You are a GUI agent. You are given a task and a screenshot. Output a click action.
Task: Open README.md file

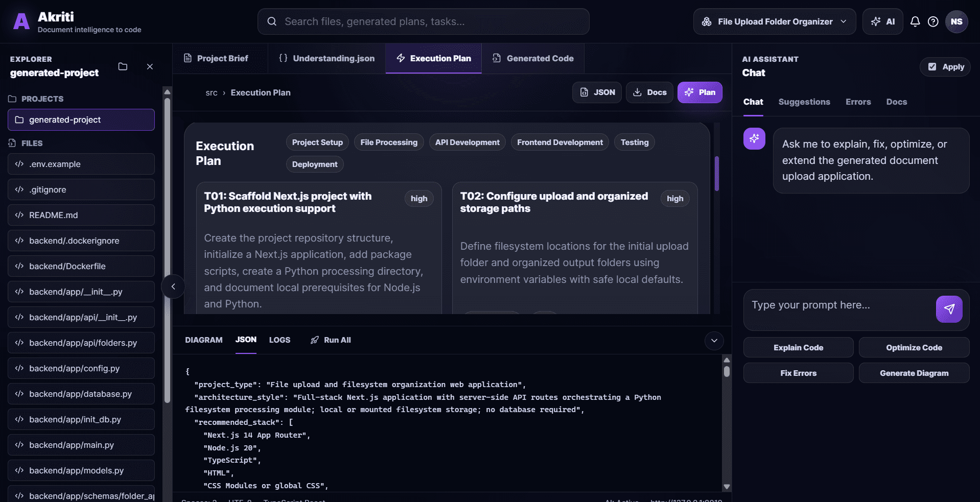pyautogui.click(x=81, y=215)
